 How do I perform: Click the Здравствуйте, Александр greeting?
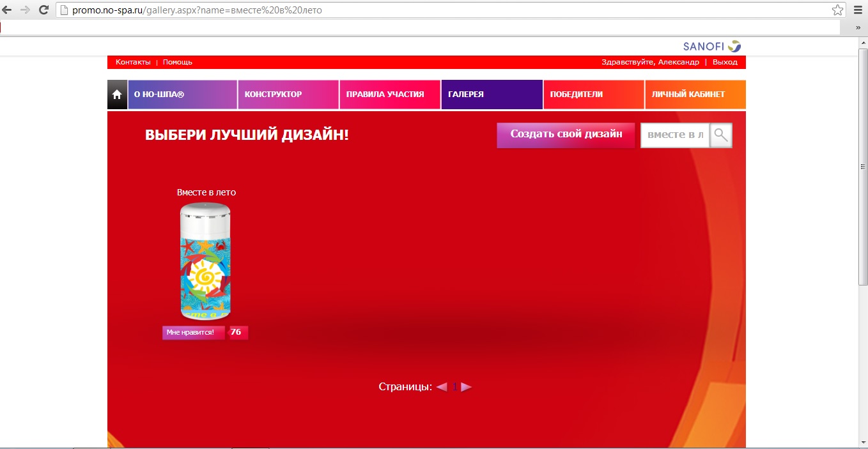(650, 62)
